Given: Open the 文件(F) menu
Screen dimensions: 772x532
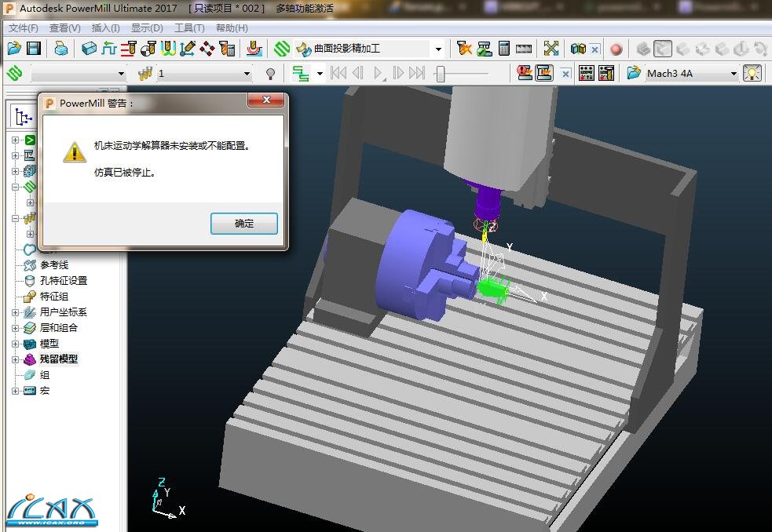Looking at the screenshot, I should tap(23, 28).
